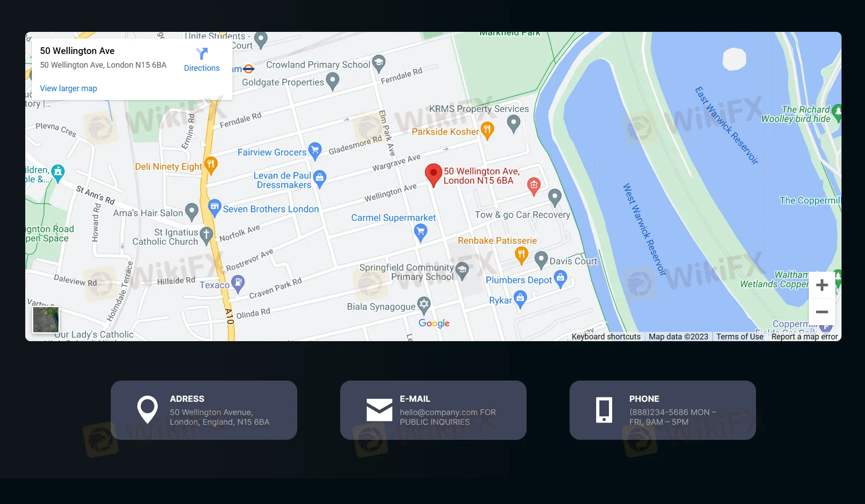The height and width of the screenshot is (504, 865).
Task: Click the Directions arrow icon
Action: (x=202, y=54)
